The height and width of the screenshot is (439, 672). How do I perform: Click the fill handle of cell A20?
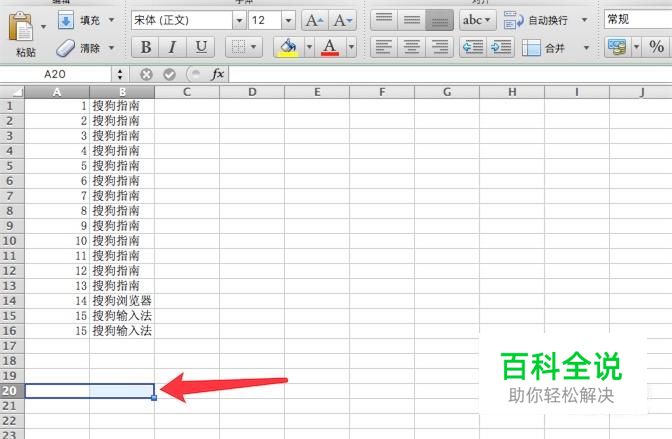[x=154, y=398]
